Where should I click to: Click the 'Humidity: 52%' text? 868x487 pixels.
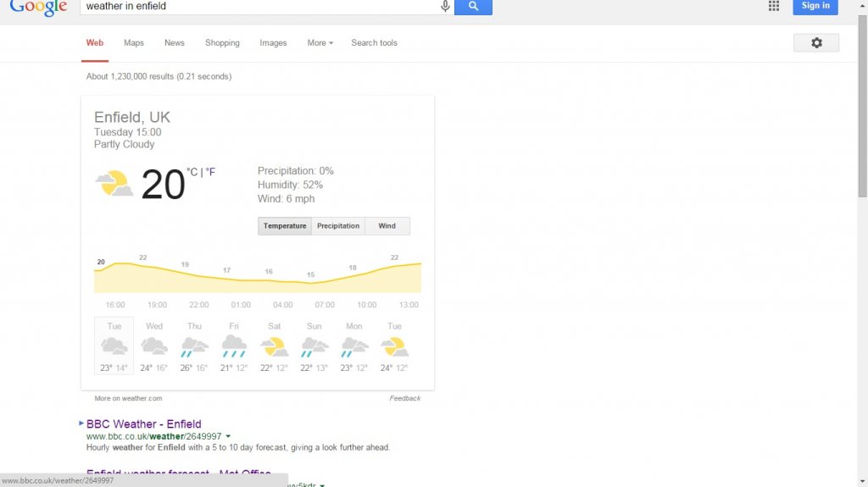pyautogui.click(x=290, y=185)
